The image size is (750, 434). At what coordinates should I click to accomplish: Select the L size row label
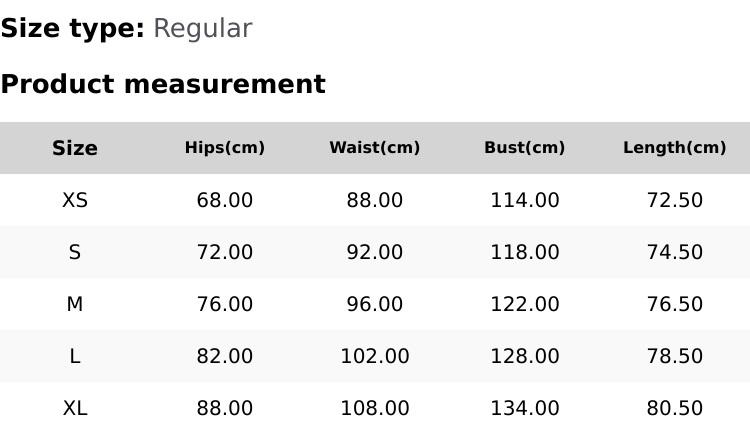75,356
